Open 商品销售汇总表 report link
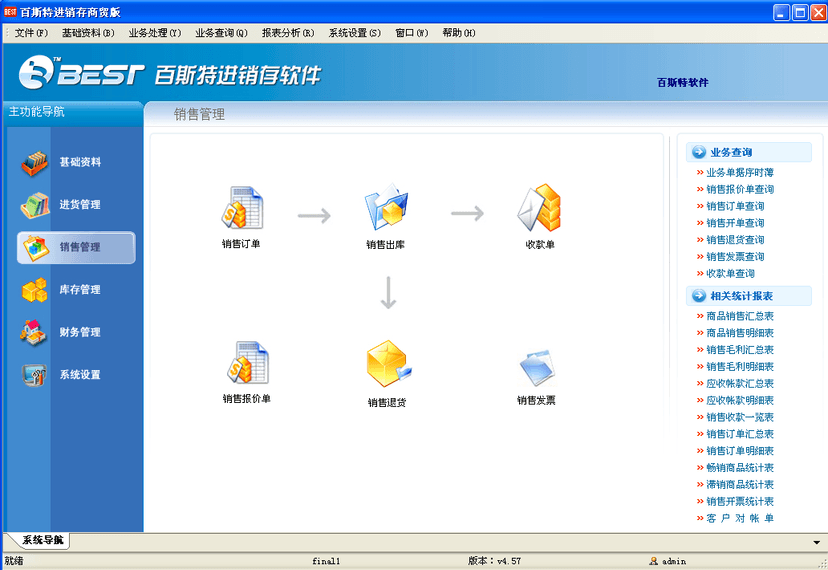The height and width of the screenshot is (570, 828). click(x=740, y=316)
